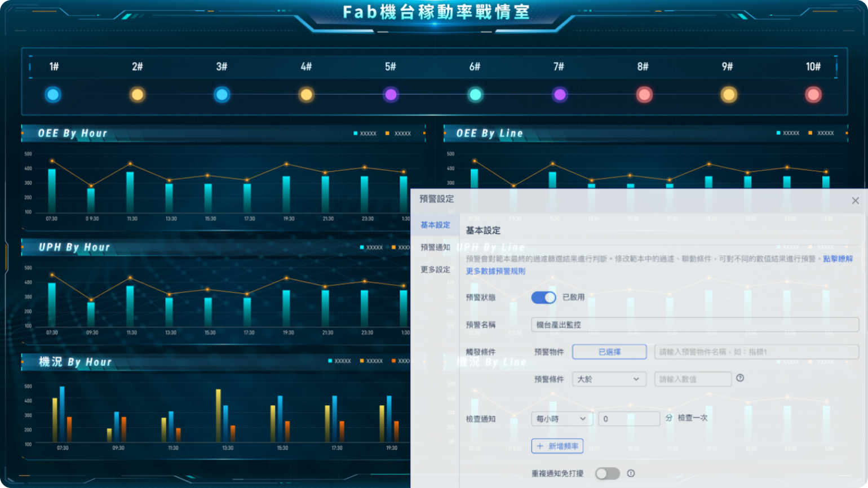Click cyan legend marker in 機況 By Hour

tap(330, 361)
